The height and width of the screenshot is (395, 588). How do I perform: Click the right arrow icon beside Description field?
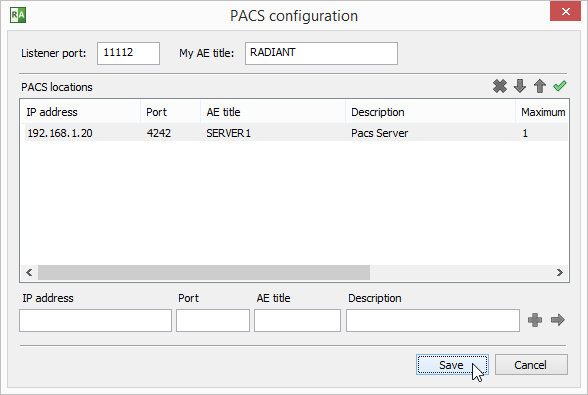(x=558, y=320)
